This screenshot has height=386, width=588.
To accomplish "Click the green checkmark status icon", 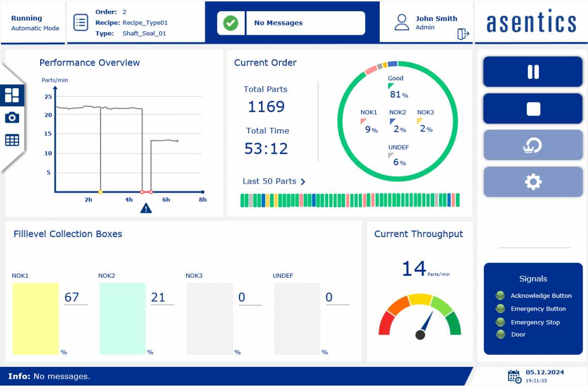I will coord(231,23).
